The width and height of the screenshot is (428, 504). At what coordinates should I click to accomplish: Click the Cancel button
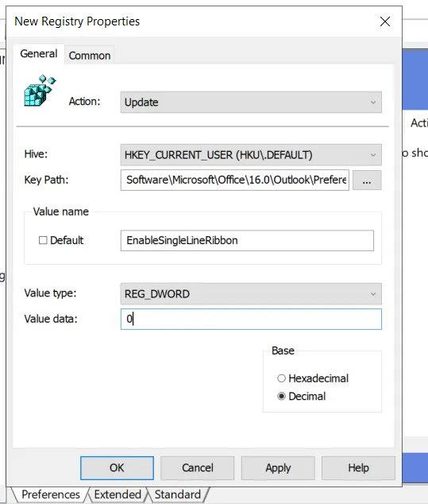(x=198, y=468)
